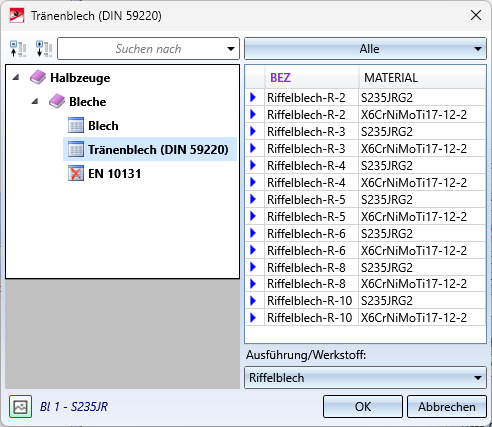492x427 pixels.
Task: Click the sort ascending icon
Action: [18, 49]
